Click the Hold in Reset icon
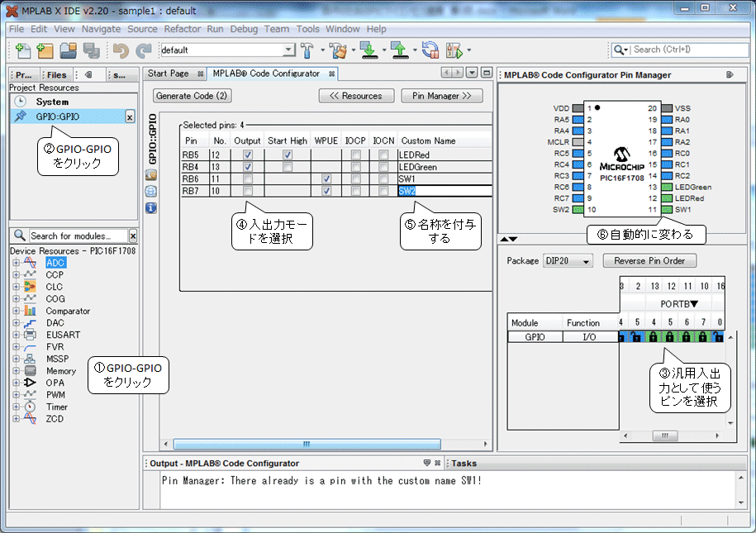 tap(430, 50)
